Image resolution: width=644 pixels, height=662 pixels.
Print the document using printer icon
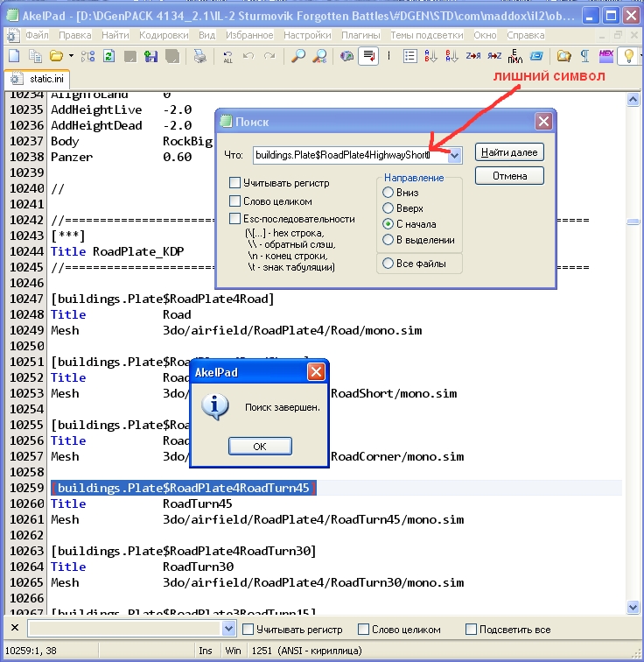tap(199, 56)
